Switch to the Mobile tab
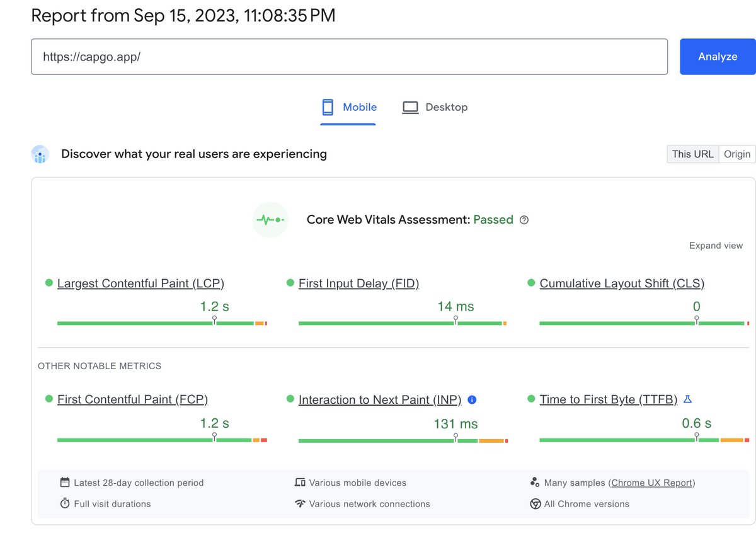Screen dimensions: 756x538 tap(348, 107)
